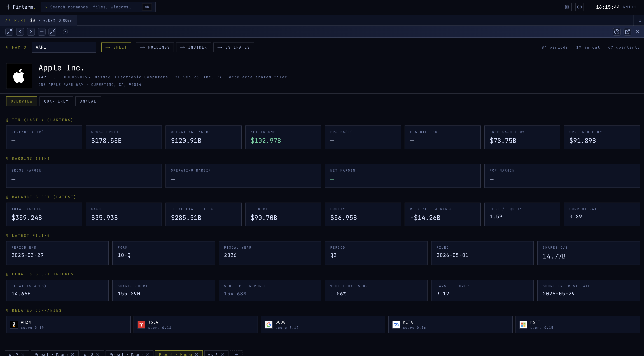The height and width of the screenshot is (356, 644).
Task: Open the SHEET view
Action: (x=116, y=47)
